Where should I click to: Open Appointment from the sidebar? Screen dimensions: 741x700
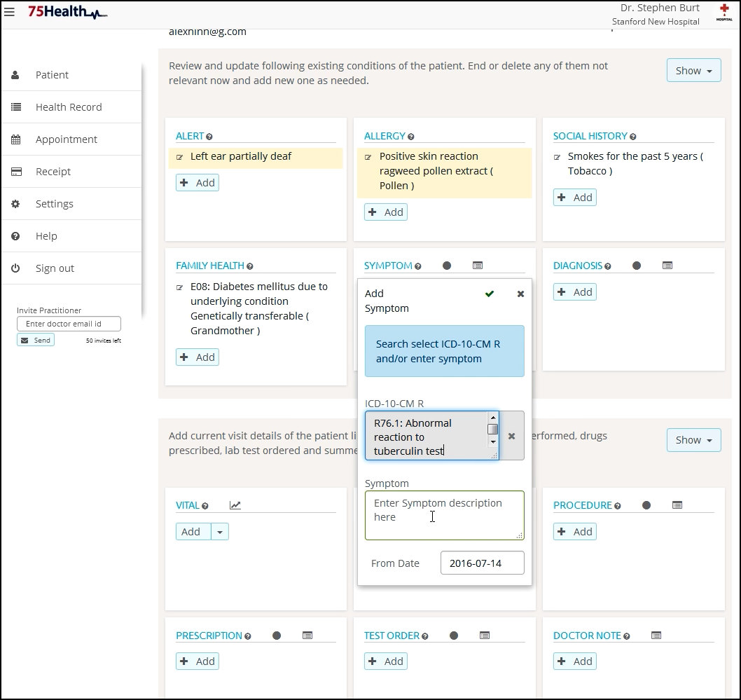tap(67, 139)
